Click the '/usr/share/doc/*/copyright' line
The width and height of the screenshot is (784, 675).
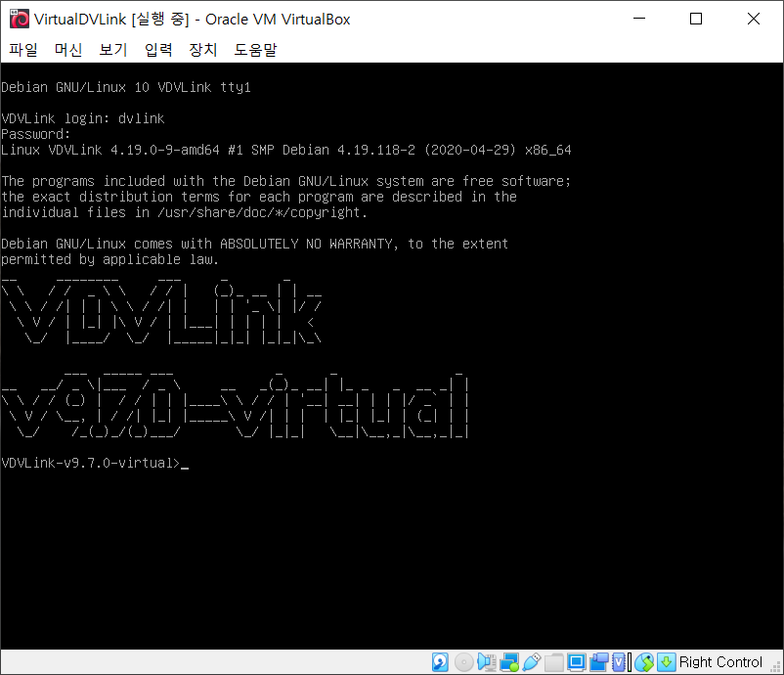(x=184, y=212)
